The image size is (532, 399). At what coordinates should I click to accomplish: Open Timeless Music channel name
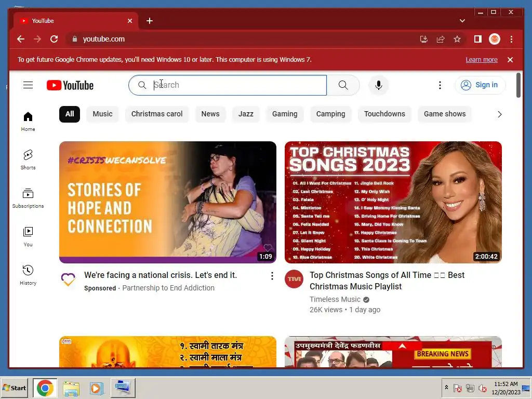click(335, 299)
